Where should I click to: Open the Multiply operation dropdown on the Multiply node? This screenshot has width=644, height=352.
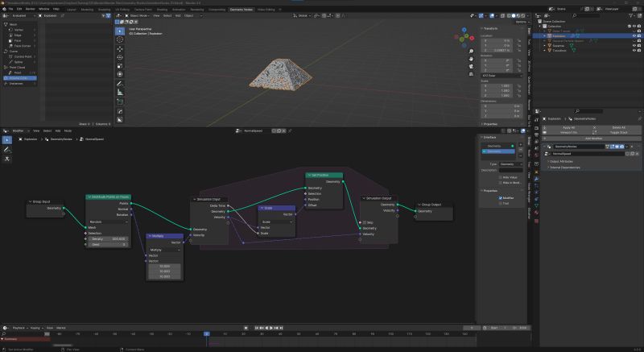(x=164, y=250)
